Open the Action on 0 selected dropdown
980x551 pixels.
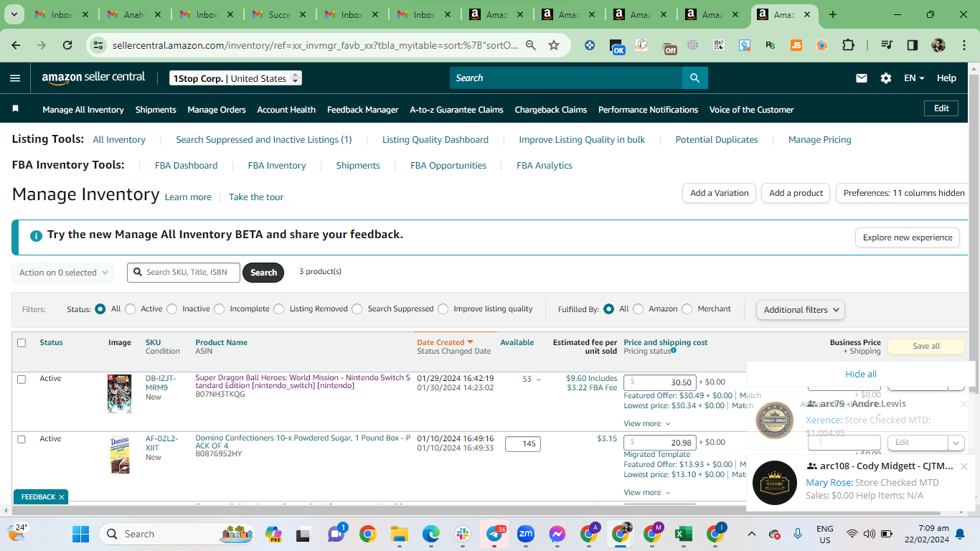(63, 273)
